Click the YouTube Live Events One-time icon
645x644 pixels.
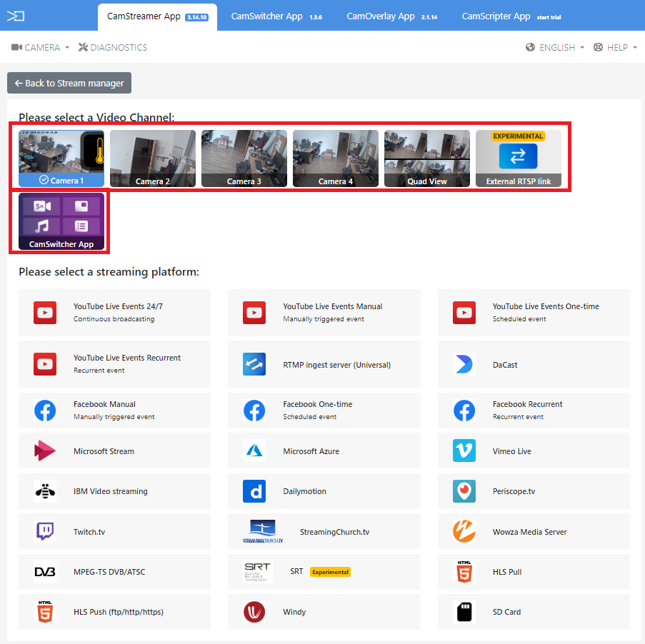pos(464,313)
